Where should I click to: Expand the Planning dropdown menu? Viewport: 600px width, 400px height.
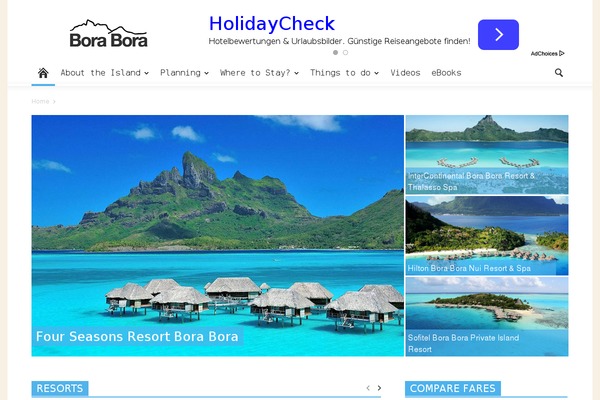pos(184,73)
